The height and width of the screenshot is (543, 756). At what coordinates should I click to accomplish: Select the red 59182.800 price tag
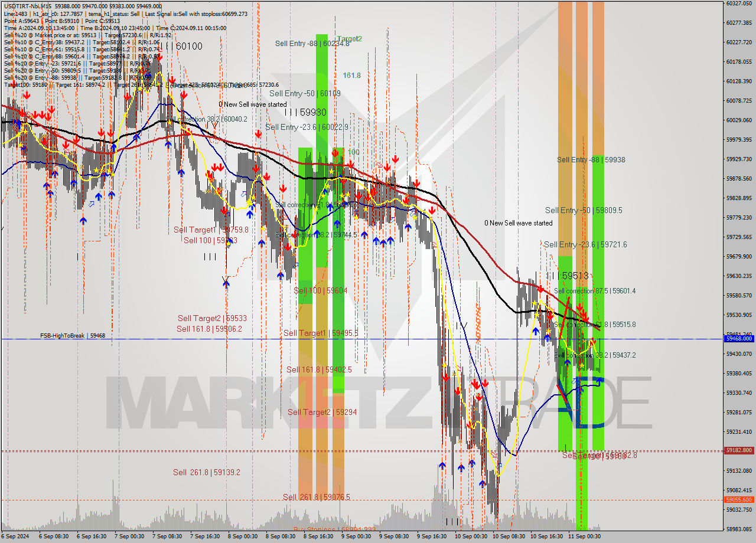point(739,450)
